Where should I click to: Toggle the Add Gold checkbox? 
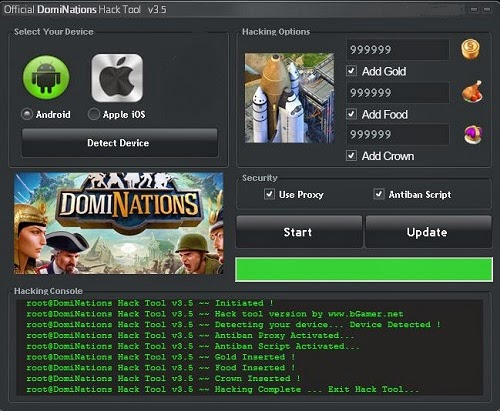[x=351, y=71]
